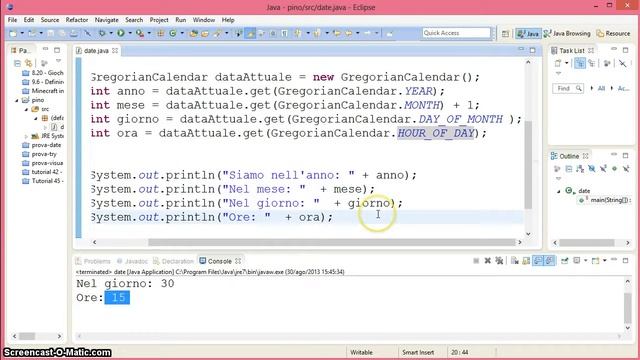Viewport: 640px width, 360px height.
Task: Open the Debug button dropdown arrow
Action: tap(111, 33)
